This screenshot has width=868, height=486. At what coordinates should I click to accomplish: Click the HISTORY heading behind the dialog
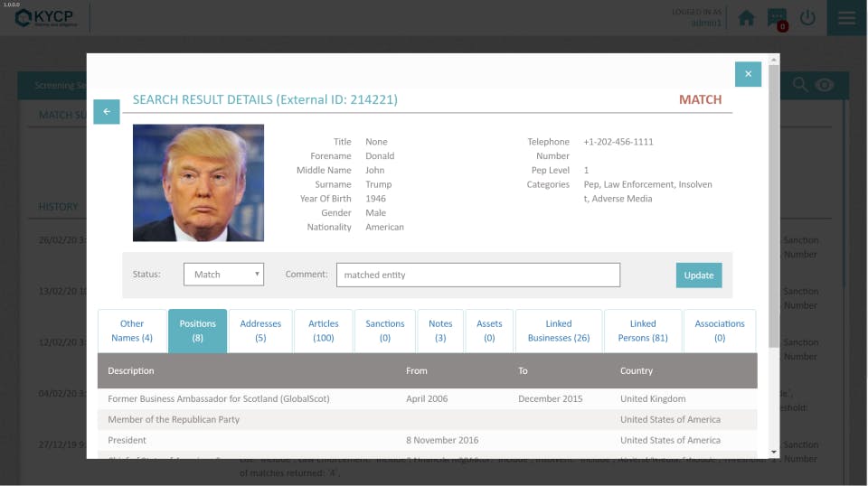[58, 206]
